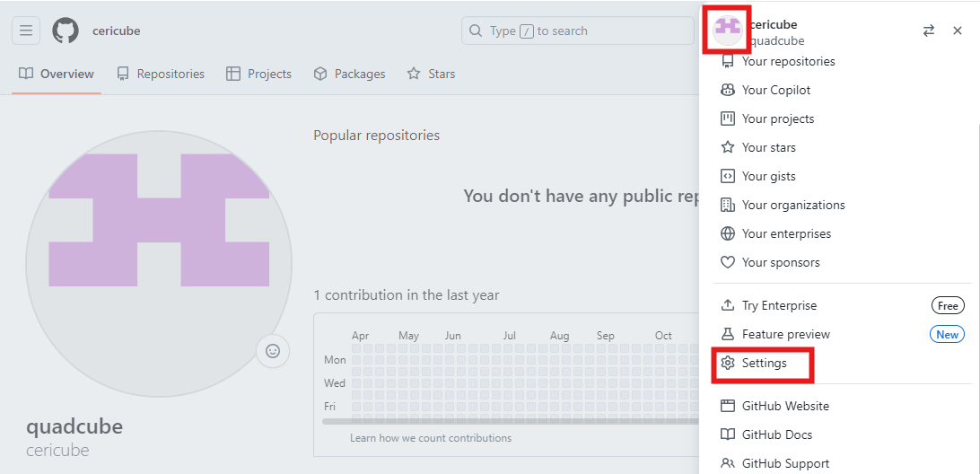
Task: Click the Free badge beside Try Enterprise
Action: click(x=948, y=306)
